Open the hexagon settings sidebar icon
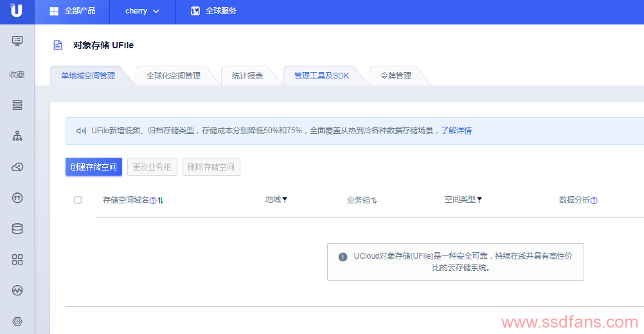The width and height of the screenshot is (644, 334). (x=17, y=321)
